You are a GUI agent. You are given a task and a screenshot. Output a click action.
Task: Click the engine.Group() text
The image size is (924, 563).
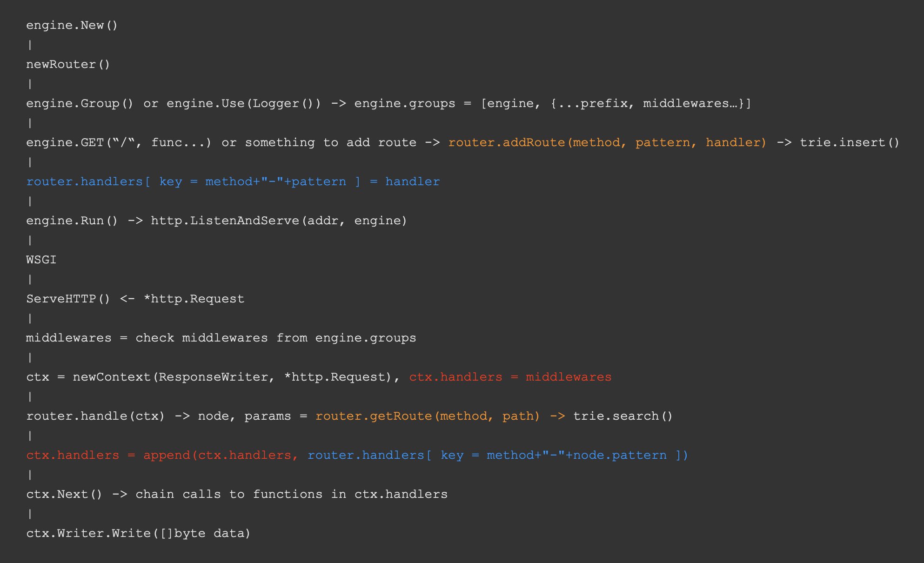(x=80, y=103)
